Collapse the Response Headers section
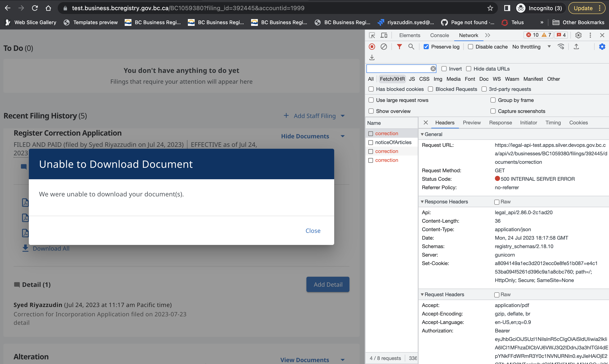 pos(422,202)
